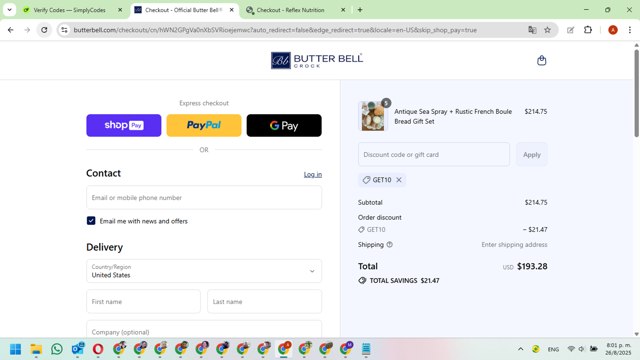
Task: Open File Explorer from the taskbar
Action: (36, 349)
